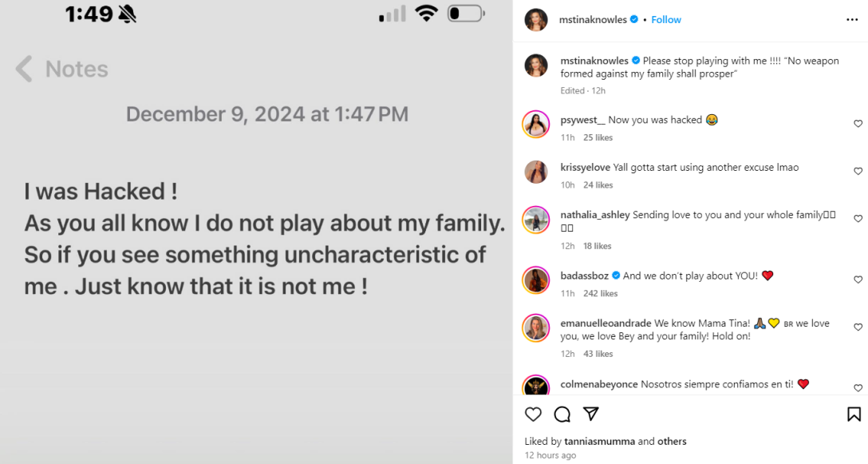Open krissyelove profile avatar

coord(536,172)
